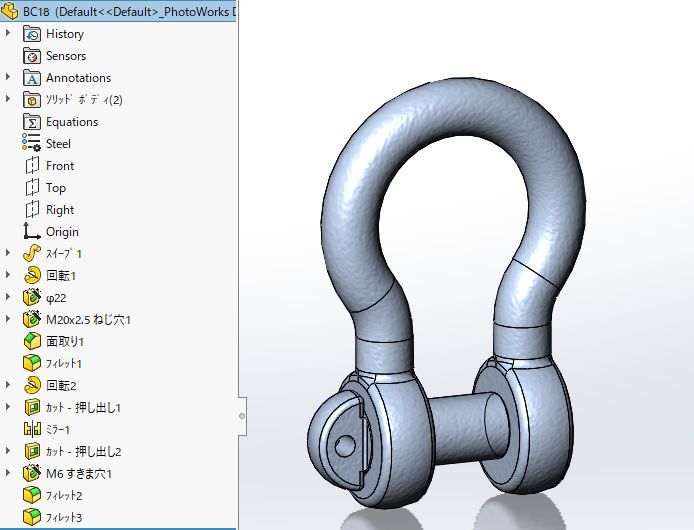Select the Origin label
This screenshot has height=530, width=694.
62,232
